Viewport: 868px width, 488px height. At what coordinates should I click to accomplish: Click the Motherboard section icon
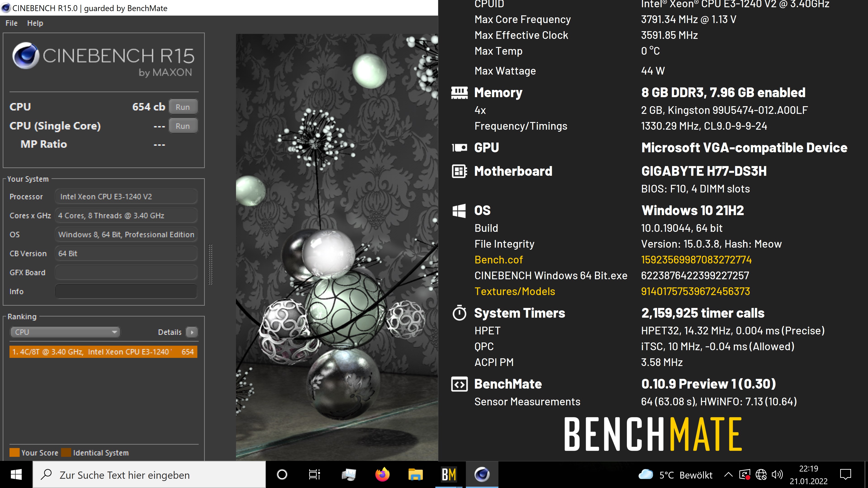coord(459,171)
